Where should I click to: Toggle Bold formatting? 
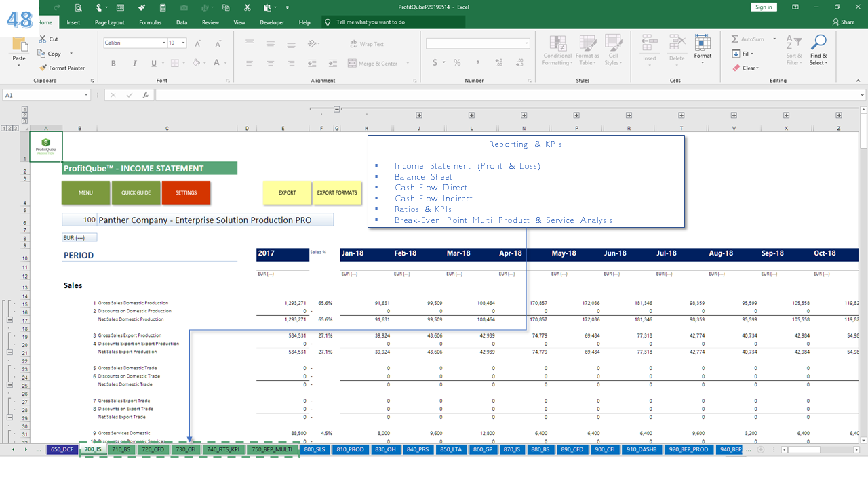click(113, 63)
